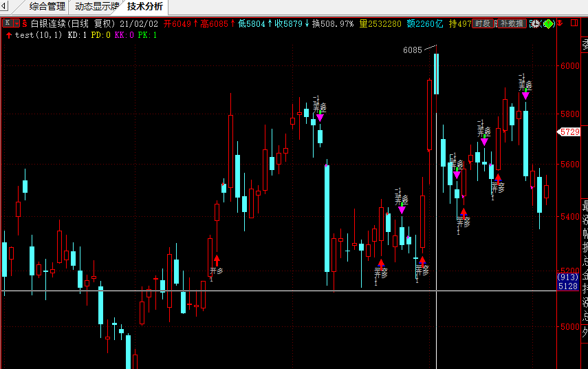Click the red S icon before 白银连续
This screenshot has width=588, height=369.
pos(24,23)
